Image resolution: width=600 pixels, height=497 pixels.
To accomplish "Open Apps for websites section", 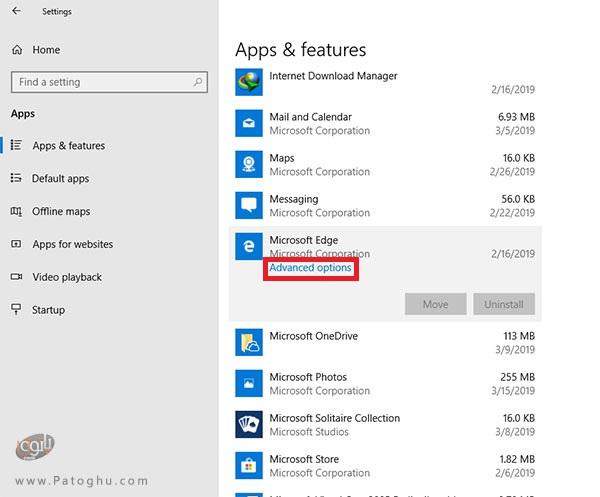I will tap(73, 244).
